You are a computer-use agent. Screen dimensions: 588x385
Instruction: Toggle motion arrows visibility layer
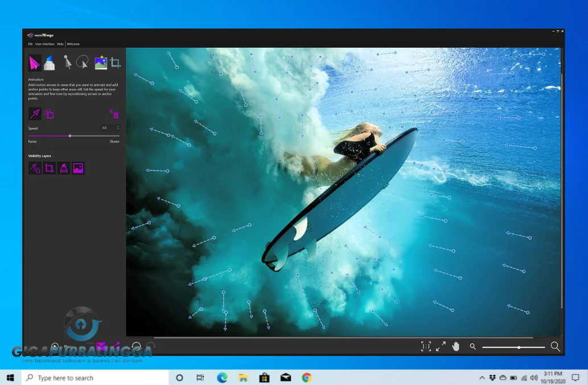point(34,167)
